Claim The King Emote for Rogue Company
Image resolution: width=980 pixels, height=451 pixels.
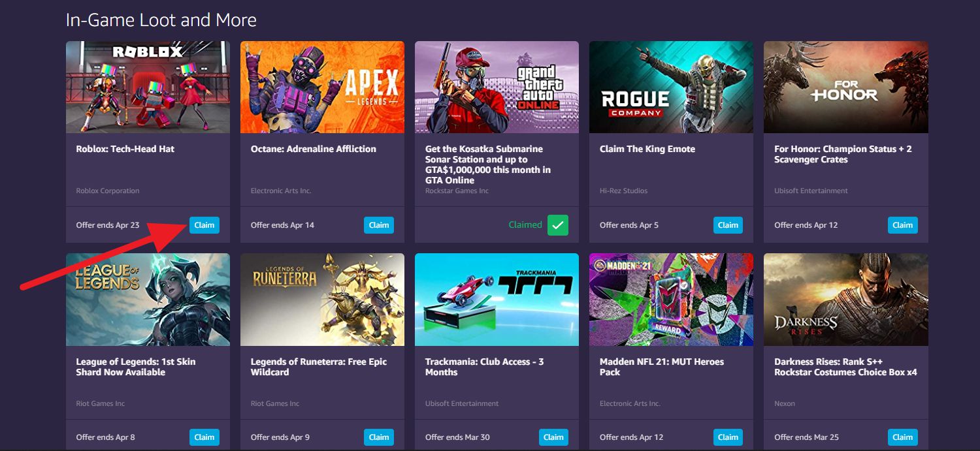click(x=728, y=225)
